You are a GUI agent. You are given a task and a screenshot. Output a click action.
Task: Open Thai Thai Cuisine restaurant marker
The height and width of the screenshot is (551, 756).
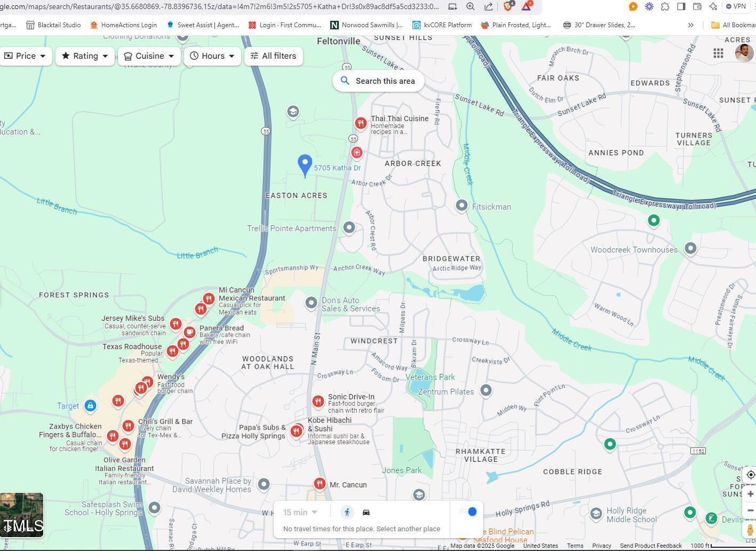[361, 124]
